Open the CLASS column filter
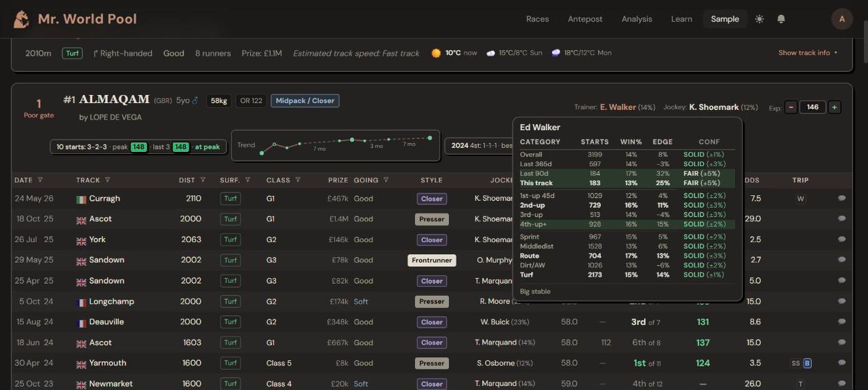The height and width of the screenshot is (390, 868). (298, 180)
